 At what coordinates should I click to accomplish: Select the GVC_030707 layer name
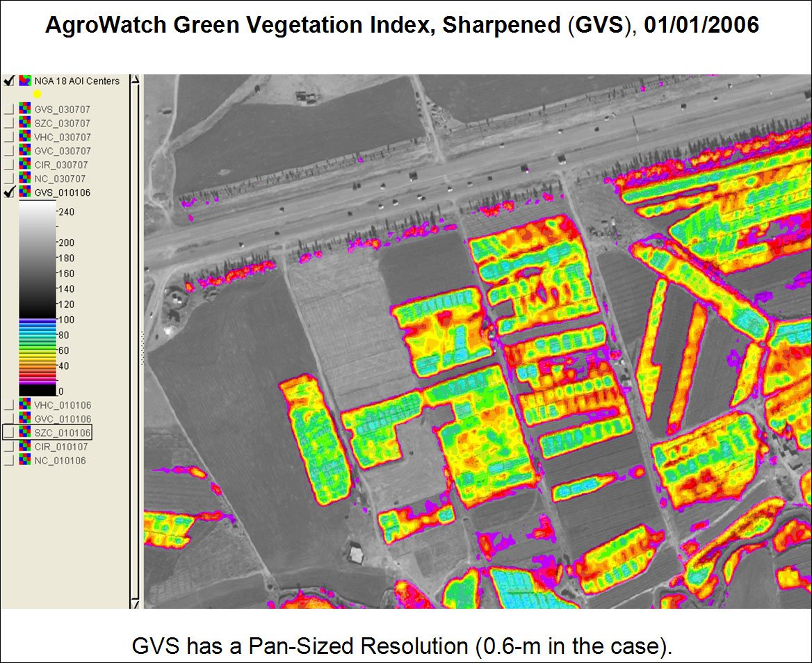tap(63, 151)
